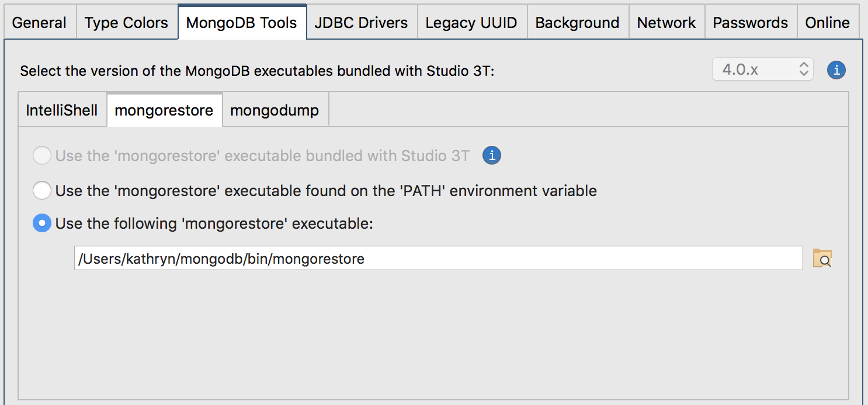868x405 pixels.
Task: Click the mongorestore executable path field
Action: [x=438, y=259]
